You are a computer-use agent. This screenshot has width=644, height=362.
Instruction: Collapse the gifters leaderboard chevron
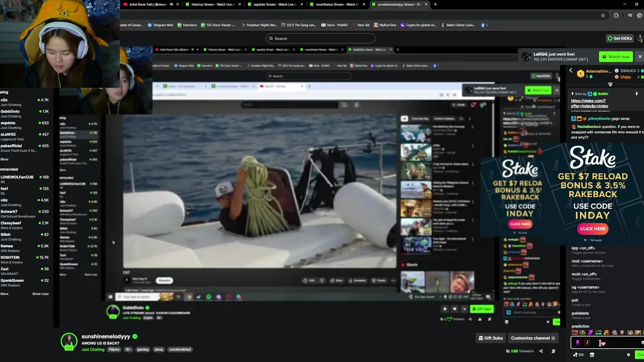610,84
